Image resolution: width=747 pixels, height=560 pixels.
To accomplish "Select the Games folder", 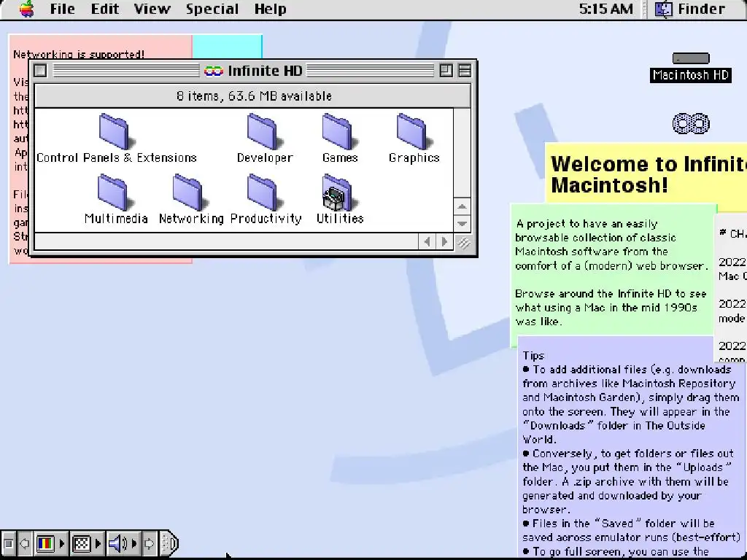I will tap(338, 133).
